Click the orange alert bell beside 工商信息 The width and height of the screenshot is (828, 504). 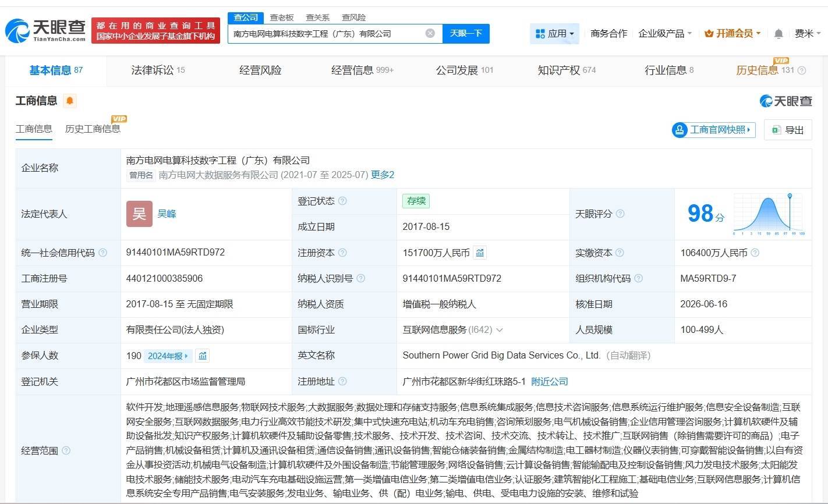pos(70,101)
